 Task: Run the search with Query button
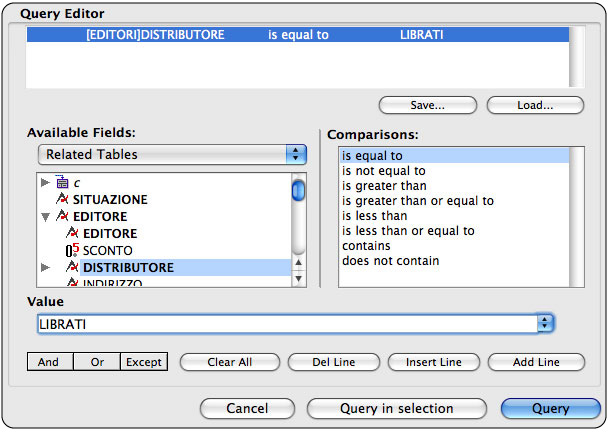tap(551, 408)
